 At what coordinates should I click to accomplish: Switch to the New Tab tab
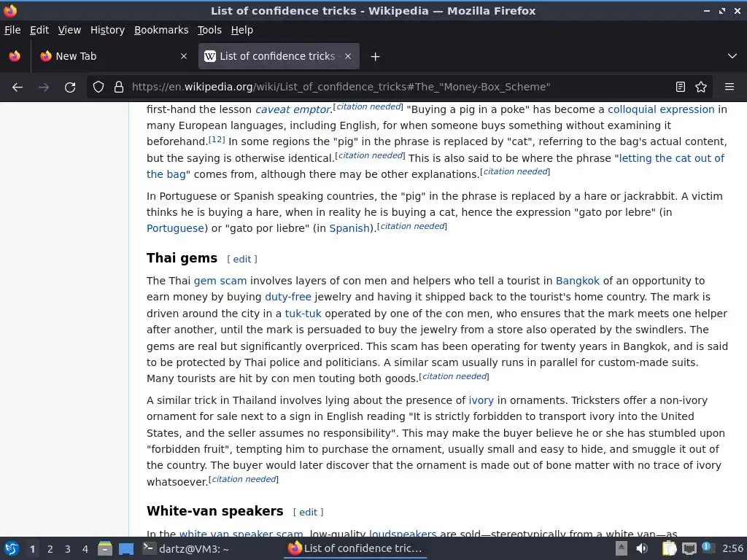[x=113, y=56]
